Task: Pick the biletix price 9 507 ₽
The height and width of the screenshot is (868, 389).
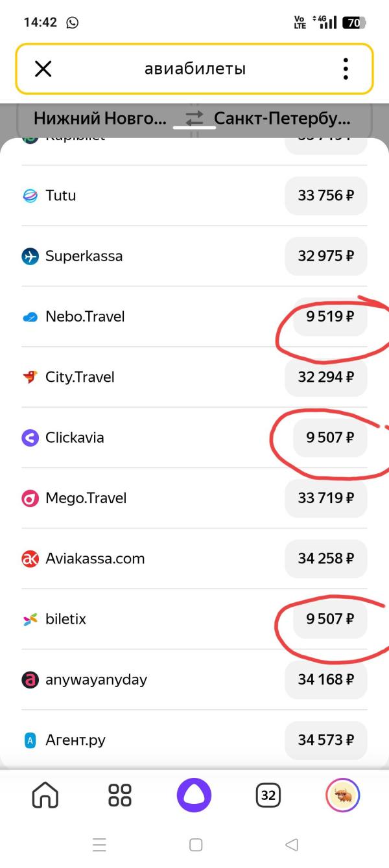Action: coord(329,619)
